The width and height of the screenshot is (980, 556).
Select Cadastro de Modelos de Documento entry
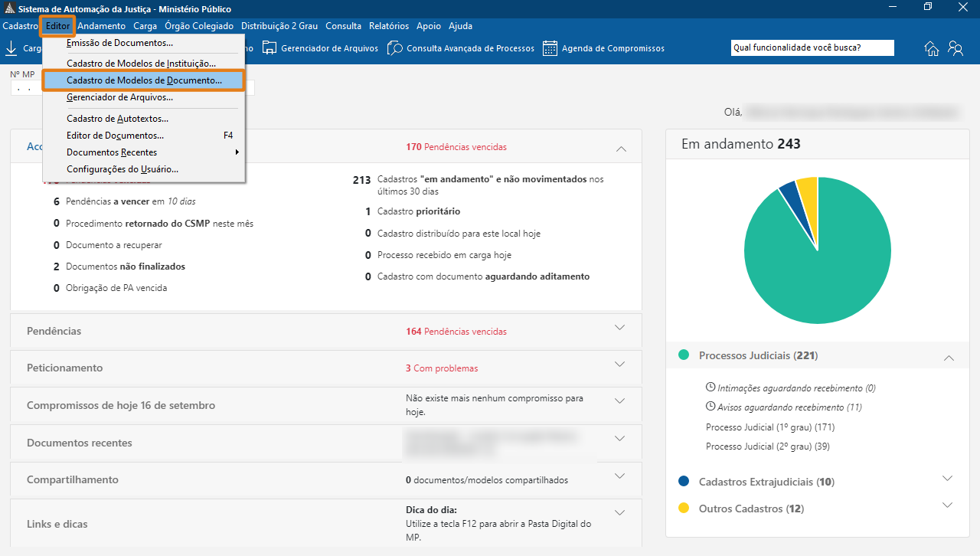[x=144, y=80]
